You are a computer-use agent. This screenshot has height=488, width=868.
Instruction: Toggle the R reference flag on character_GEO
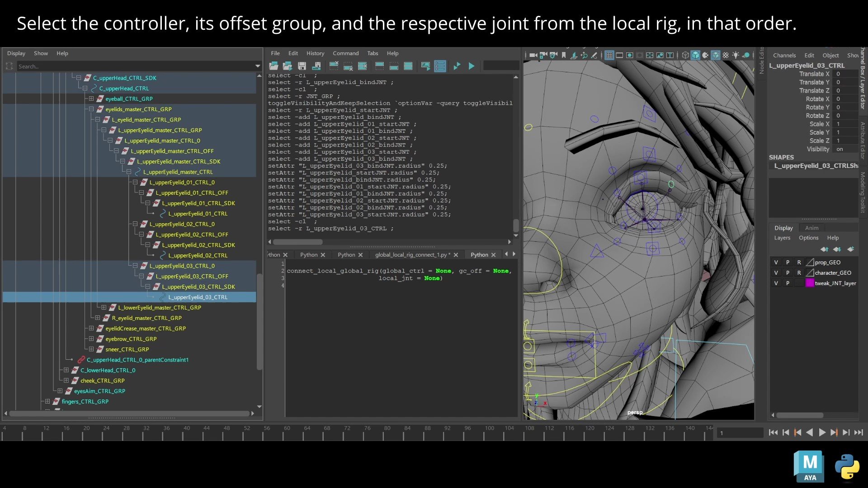[799, 273]
